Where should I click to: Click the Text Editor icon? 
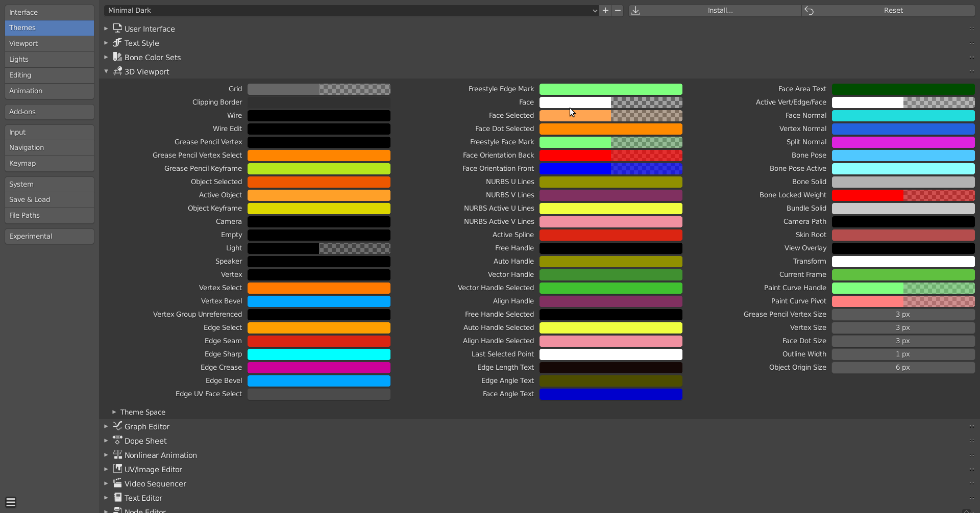(117, 497)
